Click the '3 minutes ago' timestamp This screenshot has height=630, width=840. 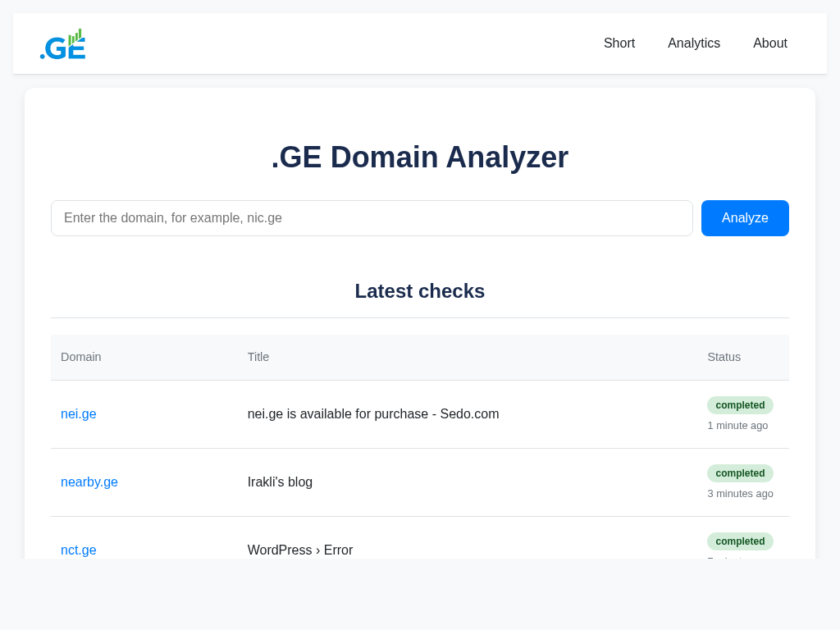(x=740, y=494)
